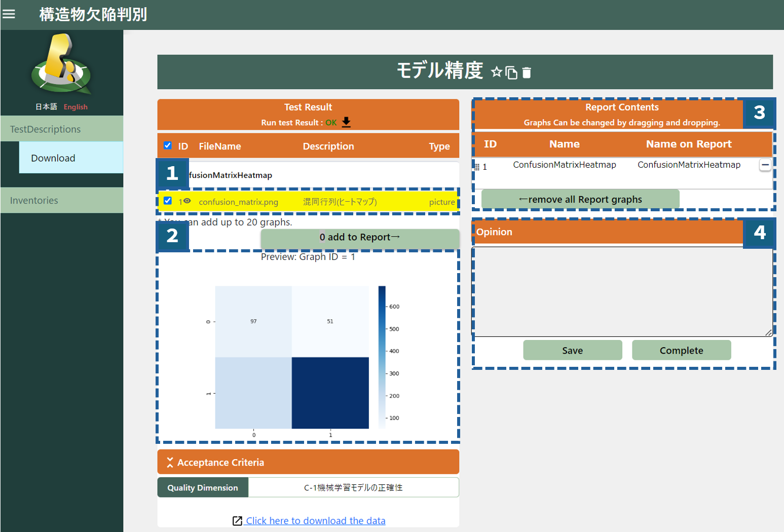
Task: Collapse the Acceptance Criteria section
Action: pyautogui.click(x=170, y=462)
